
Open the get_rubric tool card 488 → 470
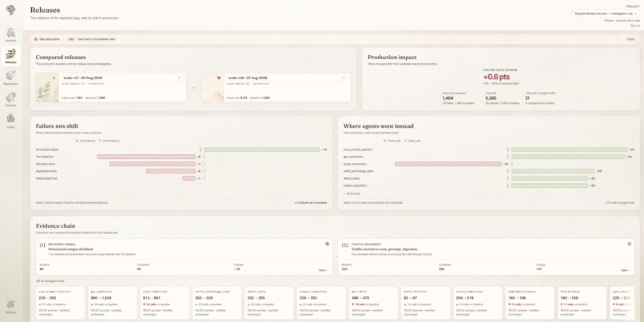[x=373, y=303]
